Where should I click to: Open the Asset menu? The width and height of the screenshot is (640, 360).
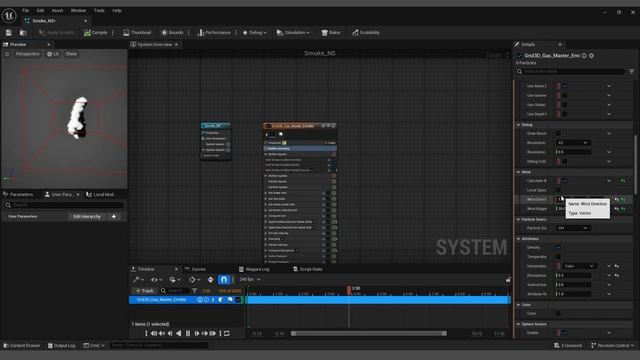click(x=57, y=11)
